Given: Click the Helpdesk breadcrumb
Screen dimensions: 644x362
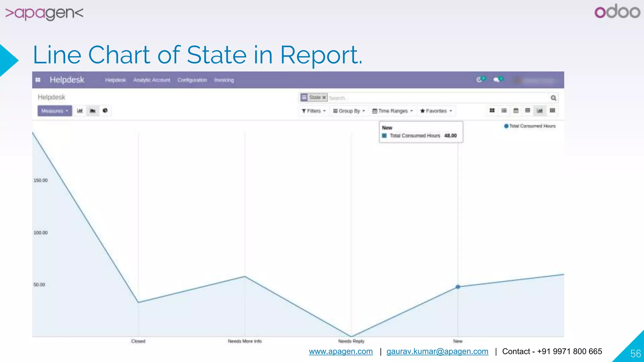Looking at the screenshot, I should coord(52,97).
